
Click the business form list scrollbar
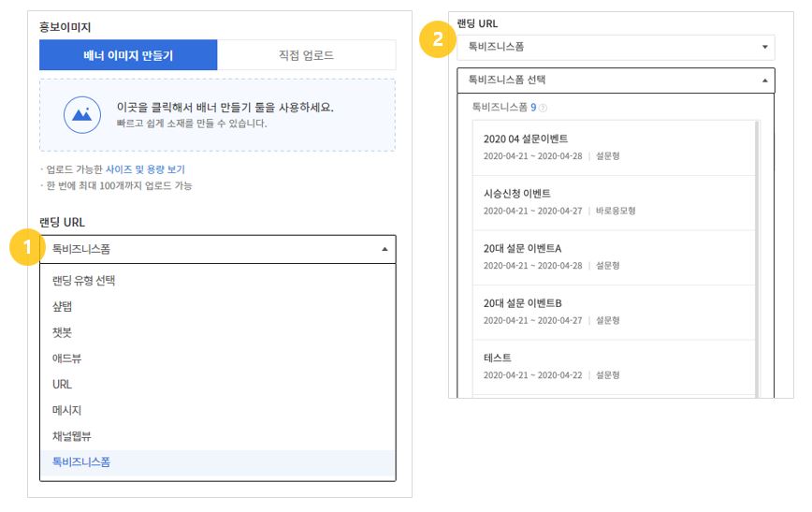click(x=757, y=259)
